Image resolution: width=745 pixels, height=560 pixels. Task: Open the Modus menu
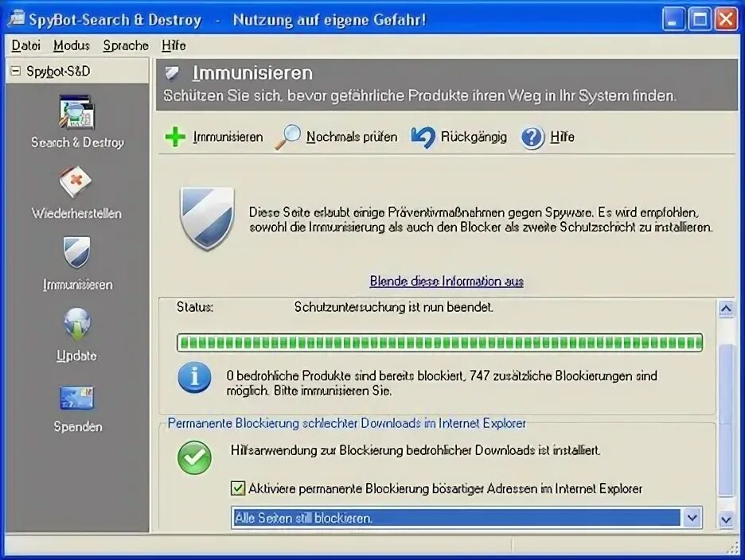(x=72, y=45)
